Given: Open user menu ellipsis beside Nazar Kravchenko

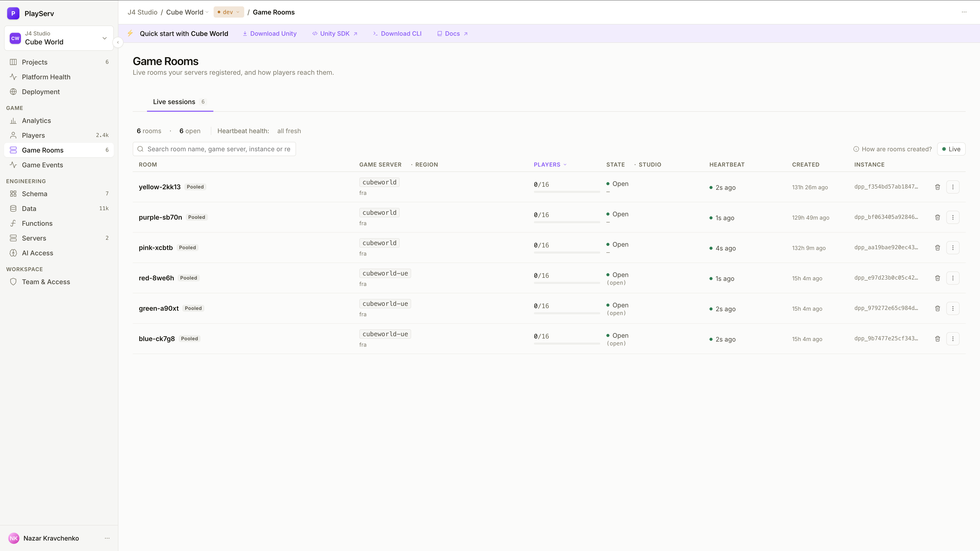Looking at the screenshot, I should pyautogui.click(x=107, y=538).
